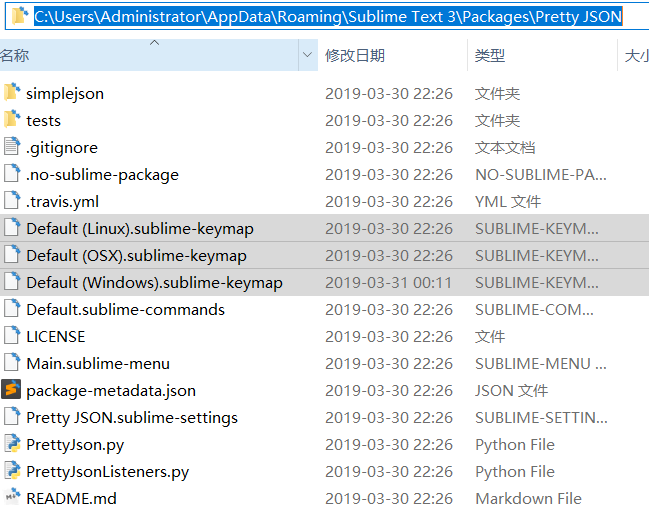
Task: Select the .travis.yml file
Action: click(62, 201)
